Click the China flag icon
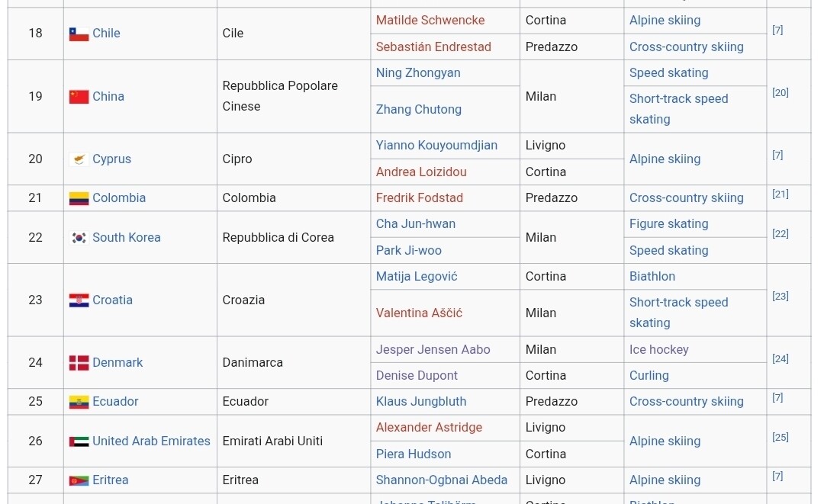The image size is (824, 504). 79,97
